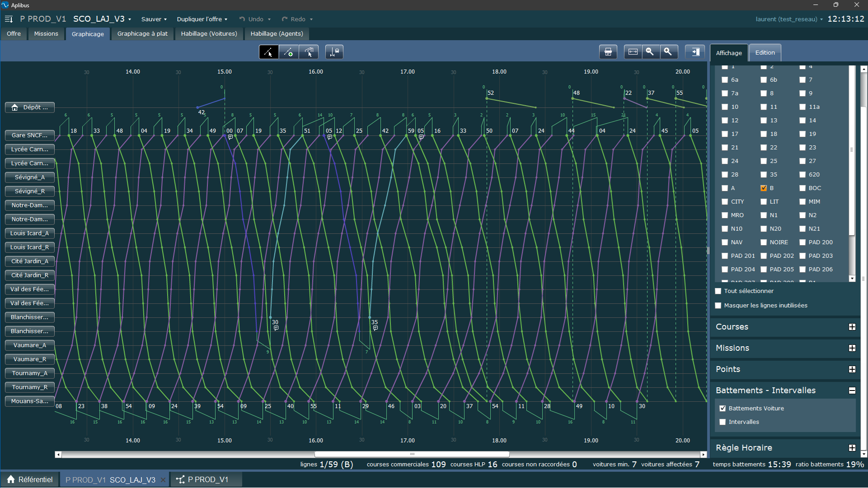Image resolution: width=868 pixels, height=488 pixels.
Task: Switch to the Missions tab
Action: click(46, 34)
